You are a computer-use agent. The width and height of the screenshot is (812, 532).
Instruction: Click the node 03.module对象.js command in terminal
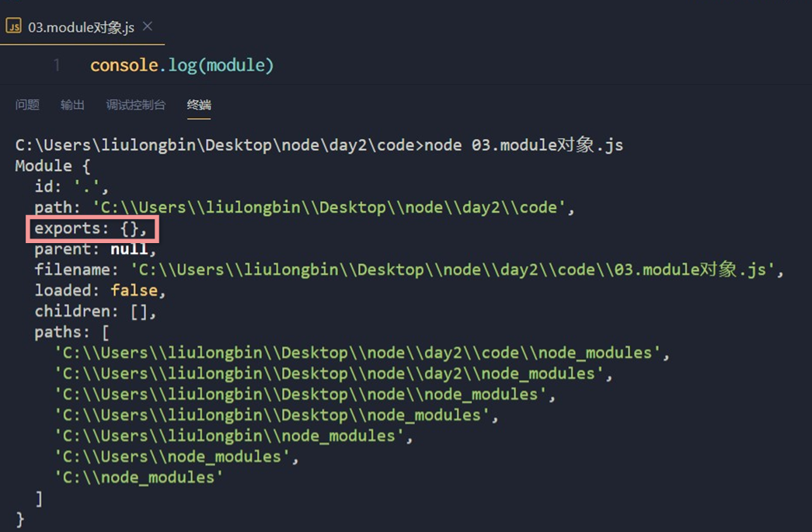tap(523, 145)
